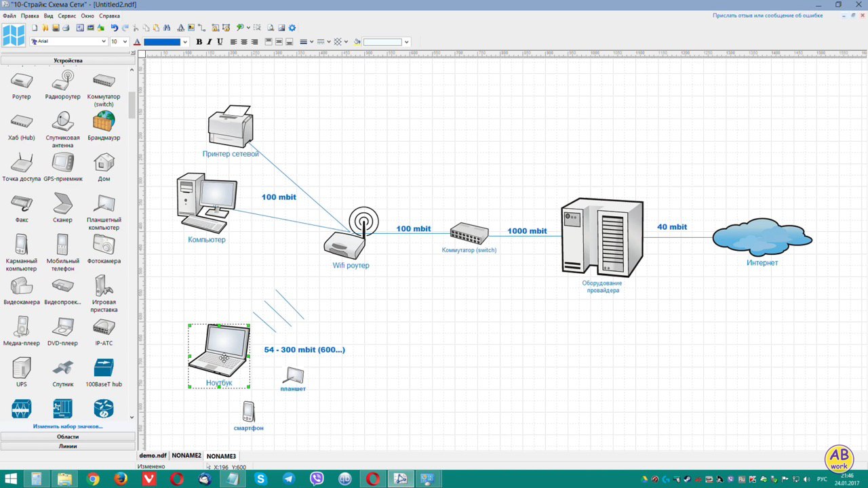Click the Принтер сетевой on the diagram
The image size is (868, 488).
(231, 126)
